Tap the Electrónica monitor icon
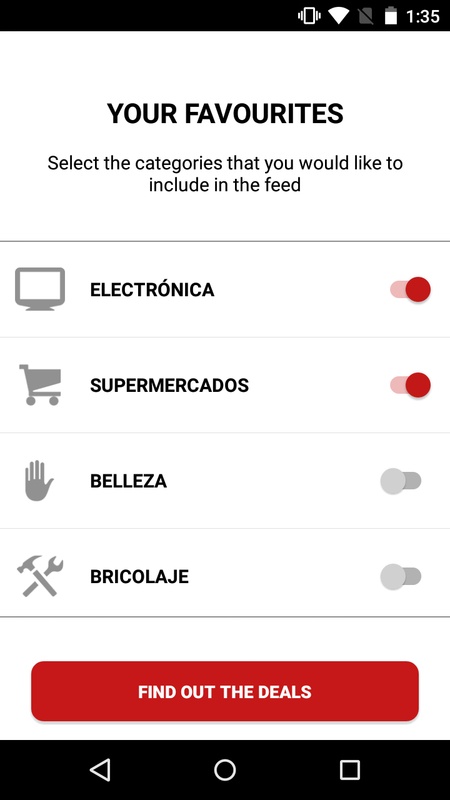Image resolution: width=450 pixels, height=800 pixels. (40, 289)
